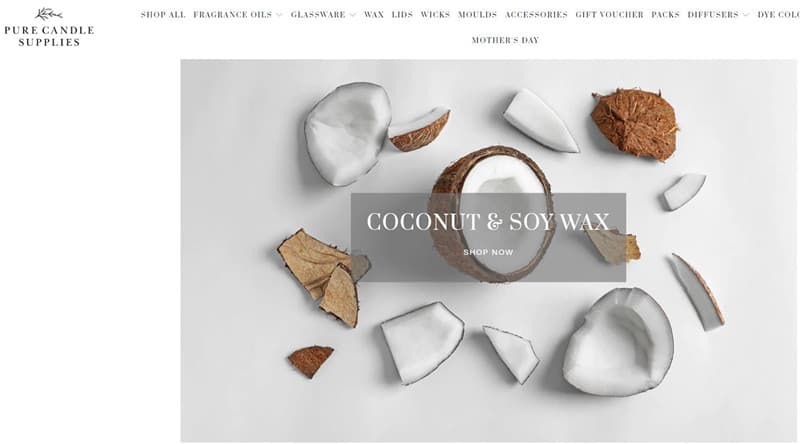Navigate to Accessories
Screen dimensions: 800x444
pyautogui.click(x=536, y=15)
